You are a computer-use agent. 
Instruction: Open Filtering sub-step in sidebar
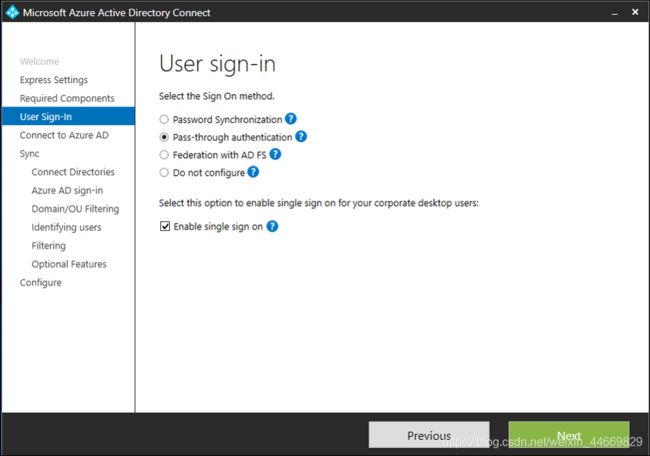click(49, 245)
